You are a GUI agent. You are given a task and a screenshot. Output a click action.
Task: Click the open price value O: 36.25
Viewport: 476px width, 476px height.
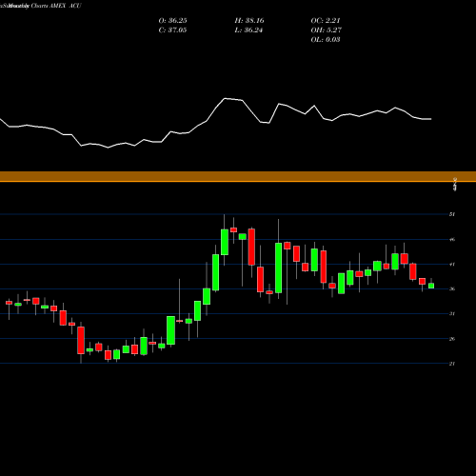click(172, 21)
